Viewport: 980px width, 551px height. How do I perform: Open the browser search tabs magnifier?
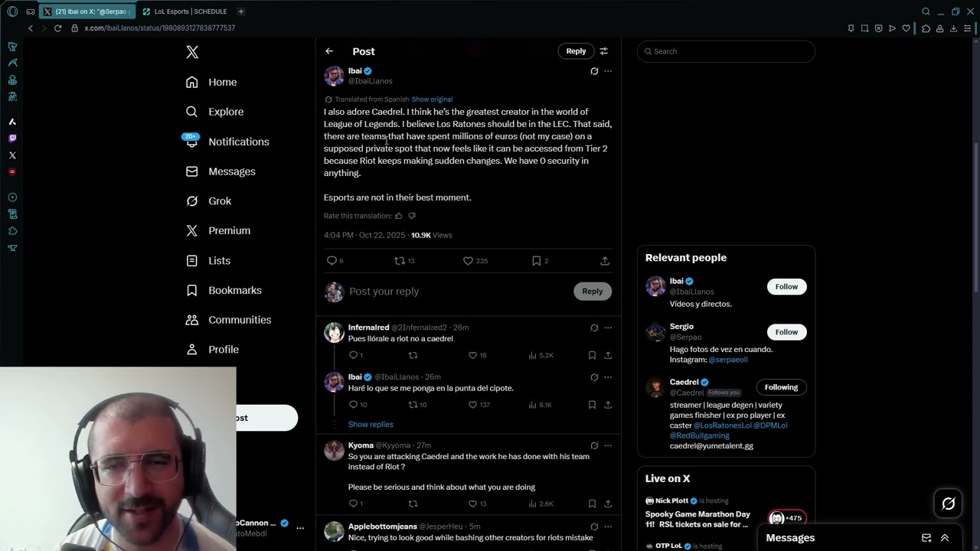[x=926, y=11]
